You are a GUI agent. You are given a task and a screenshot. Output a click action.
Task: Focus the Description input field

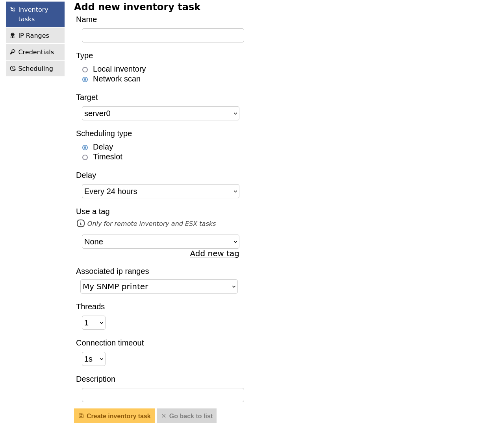pos(163,395)
